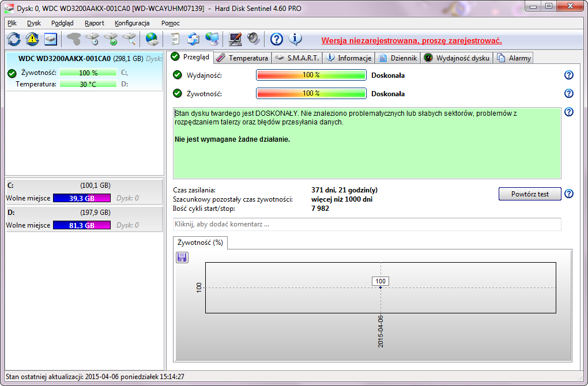
Task: Click the Wydajność 100 % progress bar
Action: pos(311,75)
